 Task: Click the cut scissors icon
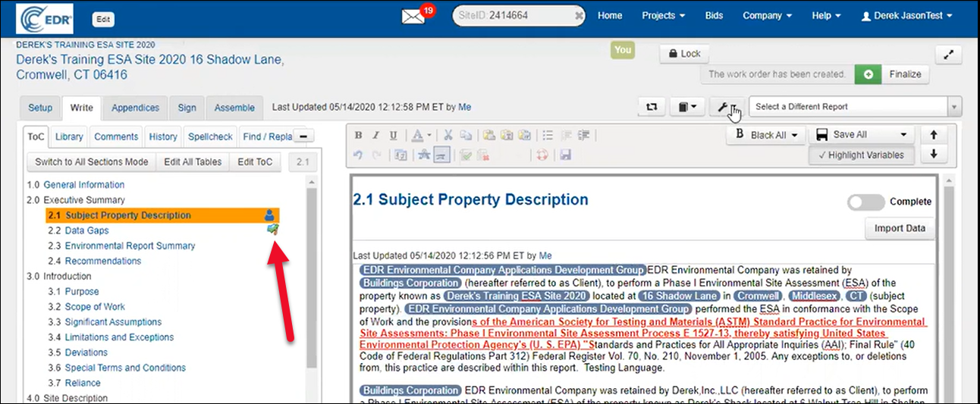[448, 136]
